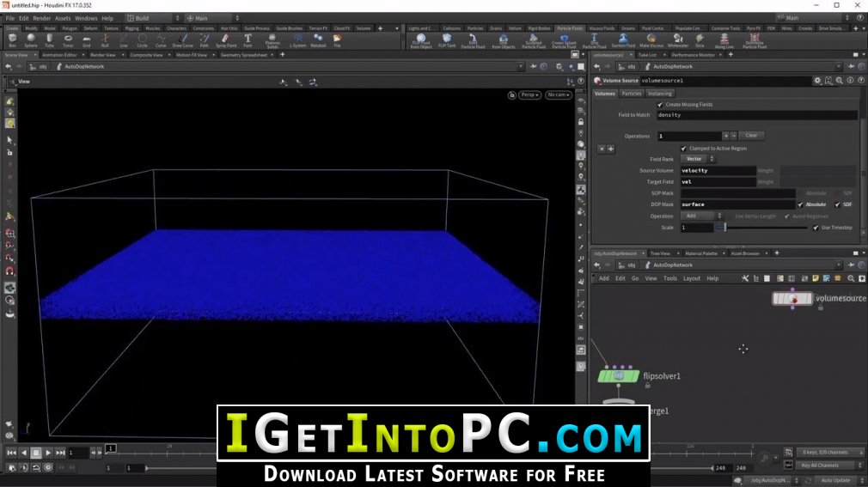Open the Persp viewport dropdown
This screenshot has height=487, width=868.
[x=529, y=94]
